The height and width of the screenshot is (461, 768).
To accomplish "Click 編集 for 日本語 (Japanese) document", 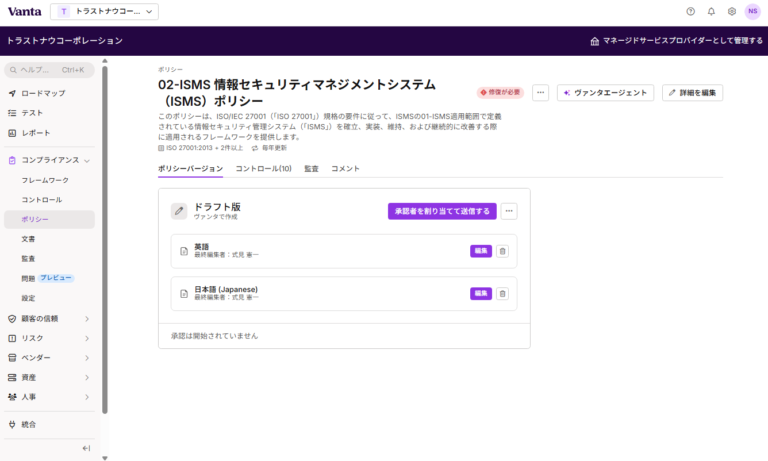I will pyautogui.click(x=481, y=293).
